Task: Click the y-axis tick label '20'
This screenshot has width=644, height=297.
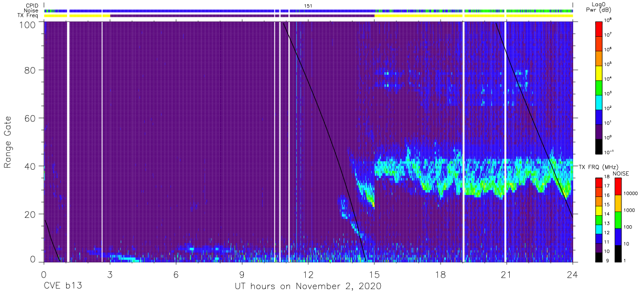Action: [31, 214]
